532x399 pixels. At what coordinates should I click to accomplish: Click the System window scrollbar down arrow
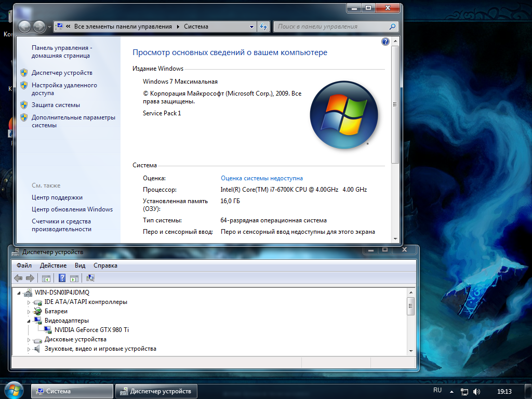pyautogui.click(x=395, y=238)
